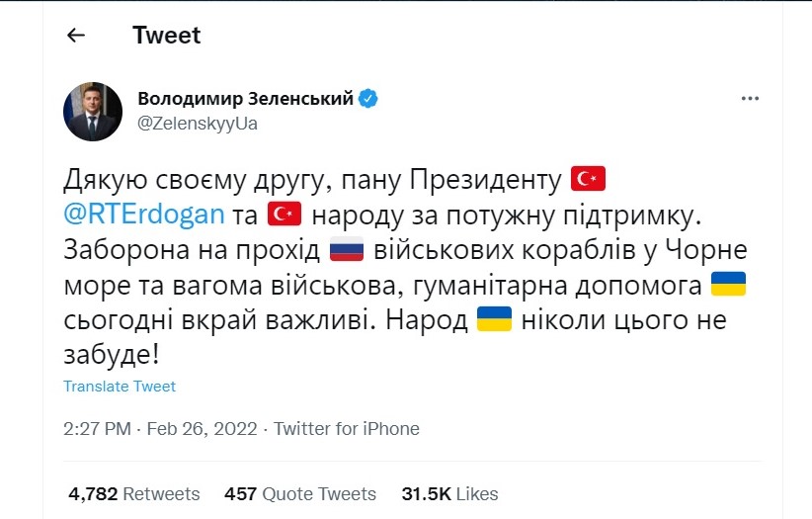Click the Ukrainian flag after допомога
This screenshot has height=519, width=812.
(728, 285)
